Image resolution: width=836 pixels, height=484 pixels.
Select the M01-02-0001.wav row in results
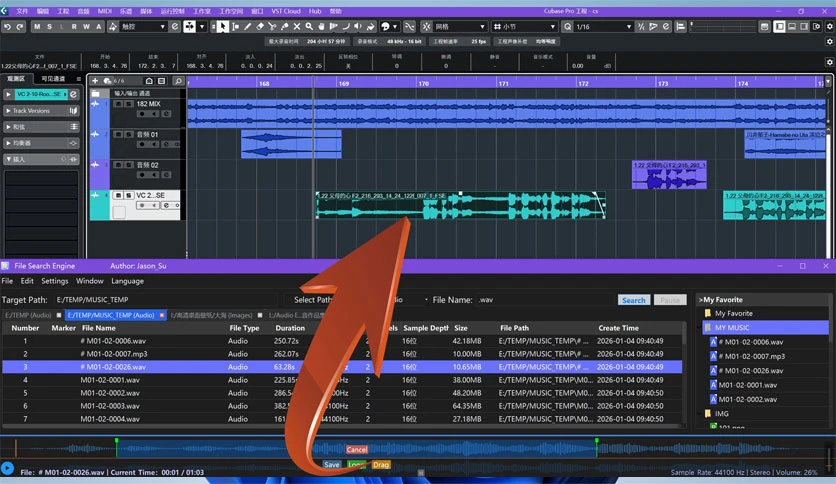[x=342, y=380]
